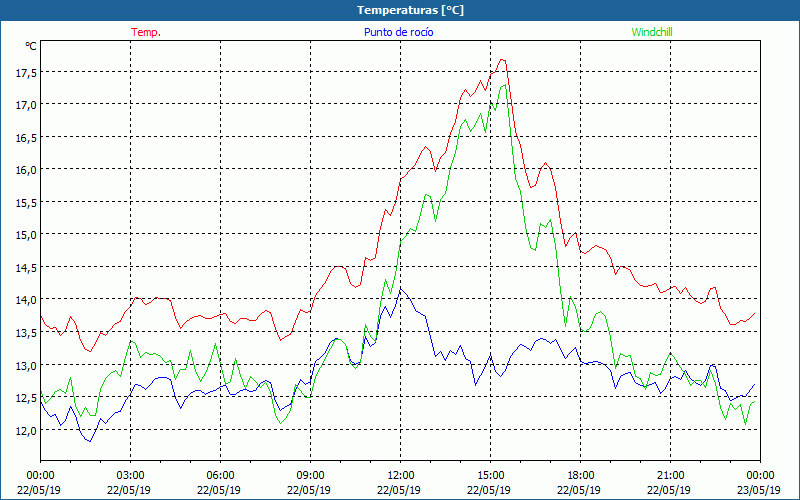800x500 pixels.
Task: Select the green Windchill legend label
Action: point(652,32)
